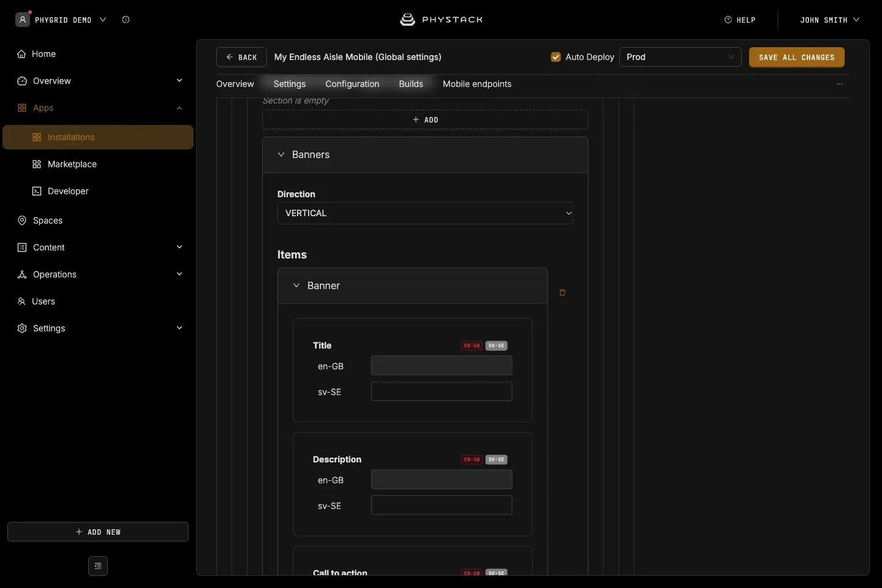The image size is (882, 588).
Task: Click the Apps grid icon
Action: [22, 108]
